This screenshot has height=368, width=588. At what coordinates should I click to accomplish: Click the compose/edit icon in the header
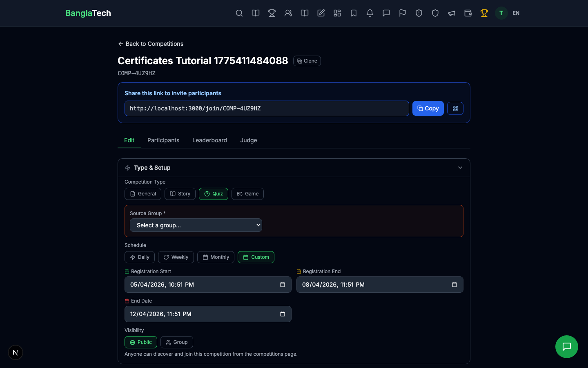click(x=321, y=13)
